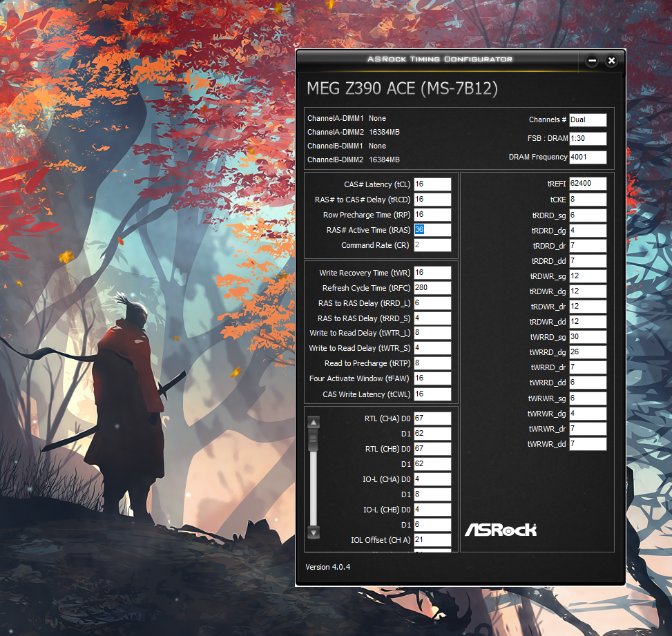Focus the tRDRD_dr value field
The height and width of the screenshot is (636, 672).
[588, 246]
